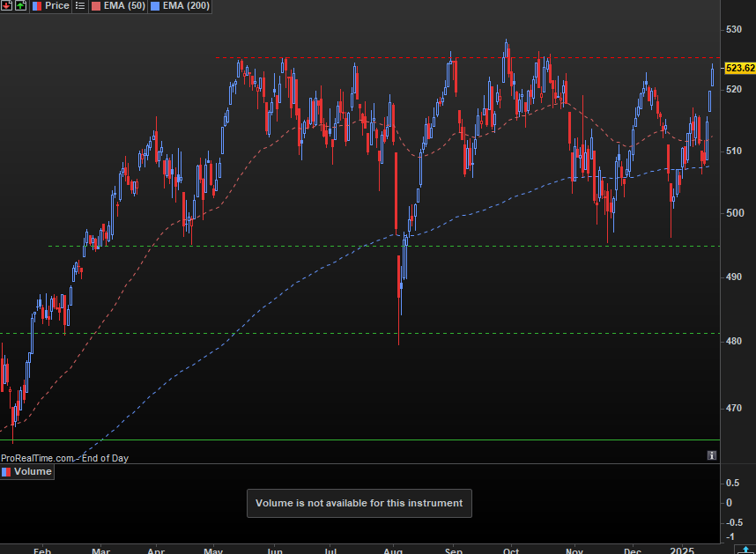Click the 490 price axis label
756x554 pixels.
point(735,277)
